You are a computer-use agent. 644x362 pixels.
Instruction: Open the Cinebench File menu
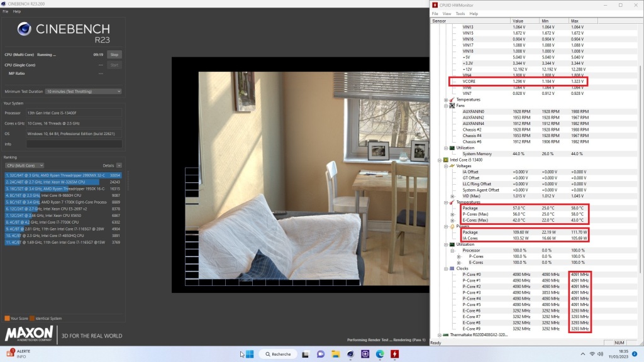click(x=6, y=11)
